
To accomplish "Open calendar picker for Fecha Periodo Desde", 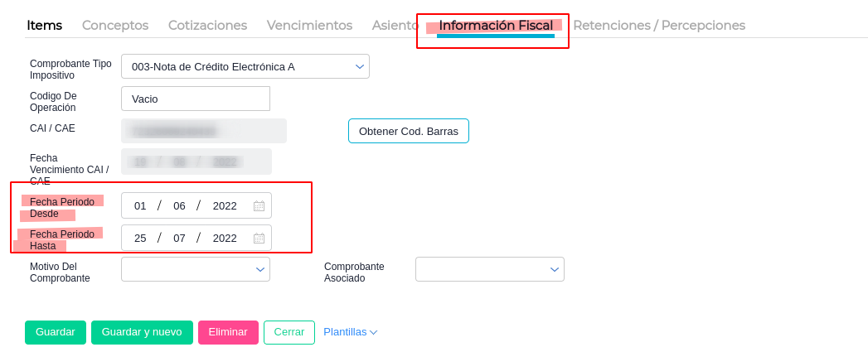I will (259, 206).
